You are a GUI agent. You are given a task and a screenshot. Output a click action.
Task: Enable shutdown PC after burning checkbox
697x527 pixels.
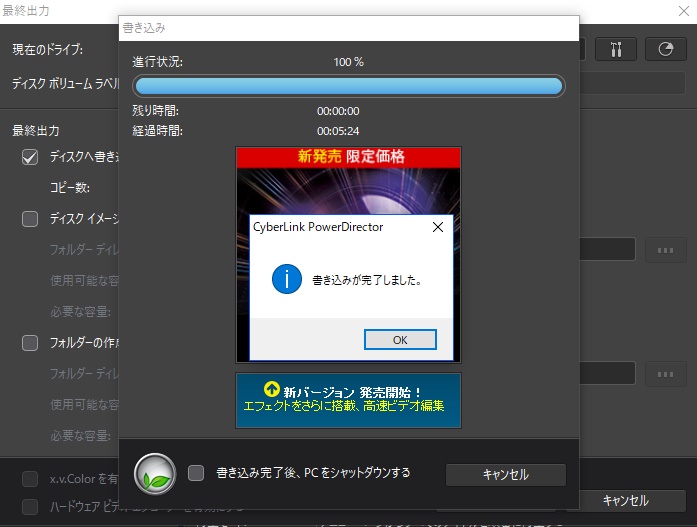[x=196, y=473]
